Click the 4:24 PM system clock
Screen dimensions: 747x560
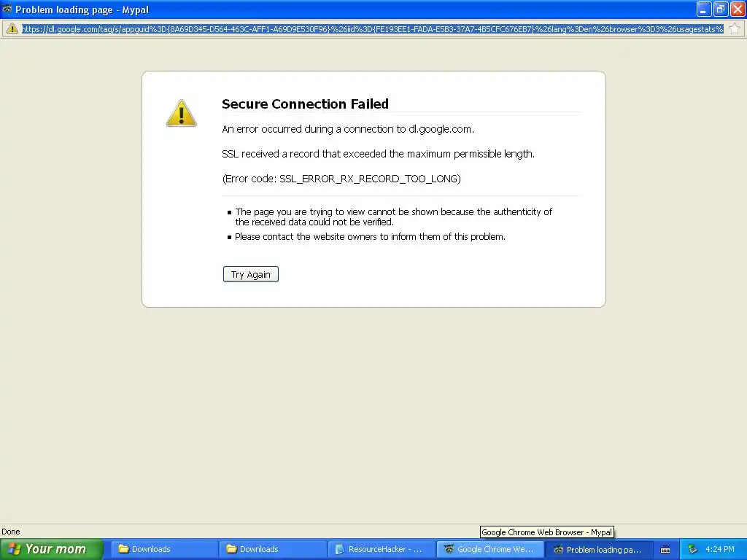(x=720, y=549)
